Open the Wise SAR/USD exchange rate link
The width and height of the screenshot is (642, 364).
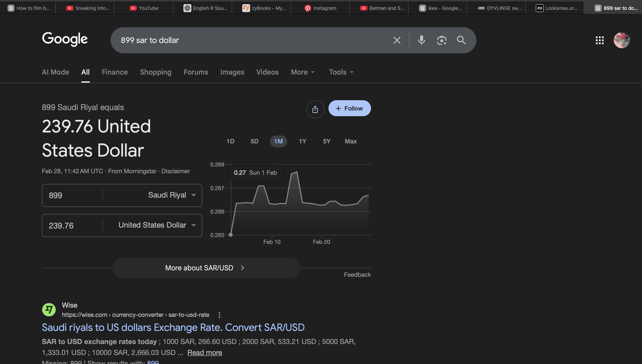coord(173,327)
